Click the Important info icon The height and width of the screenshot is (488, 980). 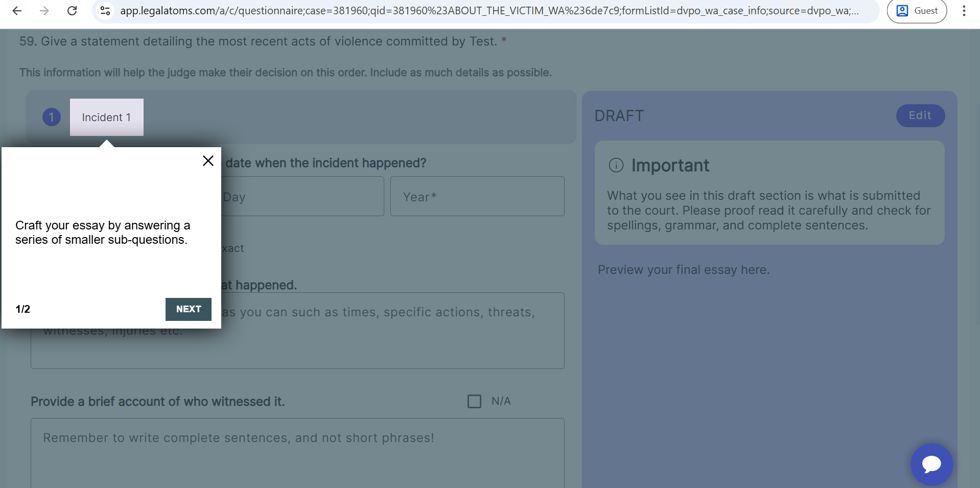tap(616, 166)
